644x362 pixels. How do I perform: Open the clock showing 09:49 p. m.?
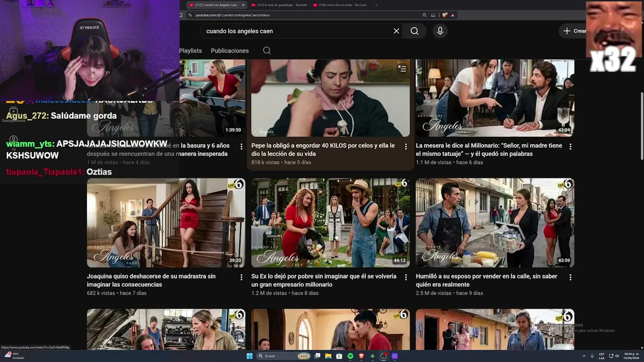(x=632, y=356)
